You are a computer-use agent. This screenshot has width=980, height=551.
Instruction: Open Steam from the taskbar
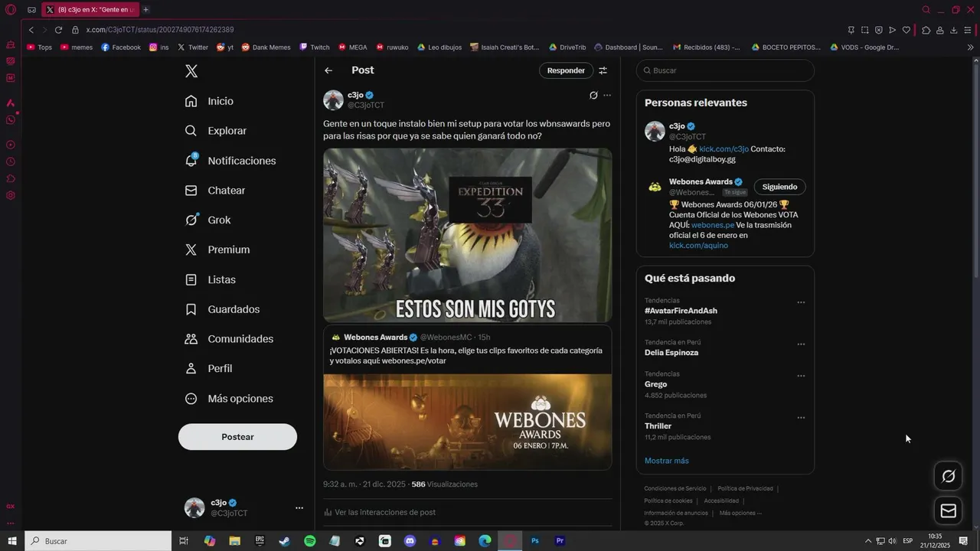284,541
